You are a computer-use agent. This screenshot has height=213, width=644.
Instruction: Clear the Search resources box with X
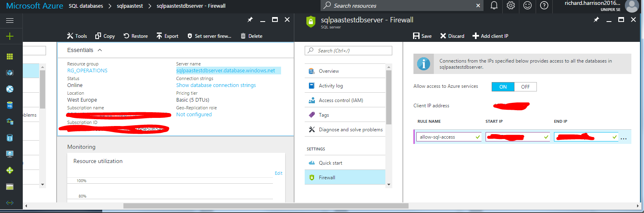pos(478,6)
